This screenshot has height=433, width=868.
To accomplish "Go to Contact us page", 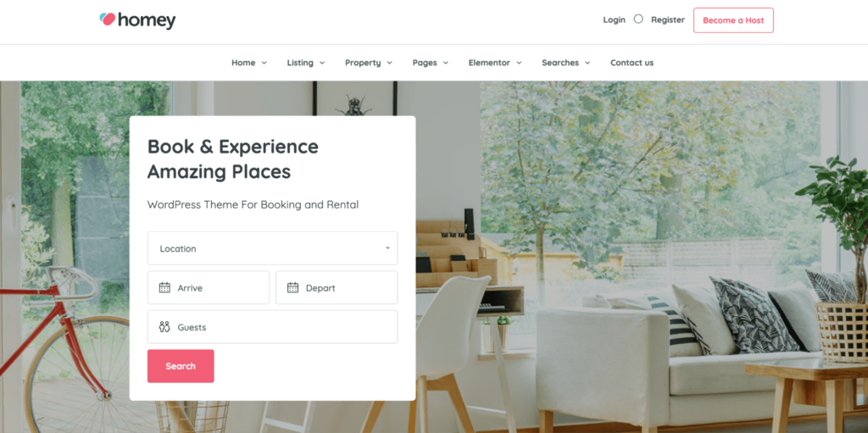I will pyautogui.click(x=632, y=63).
